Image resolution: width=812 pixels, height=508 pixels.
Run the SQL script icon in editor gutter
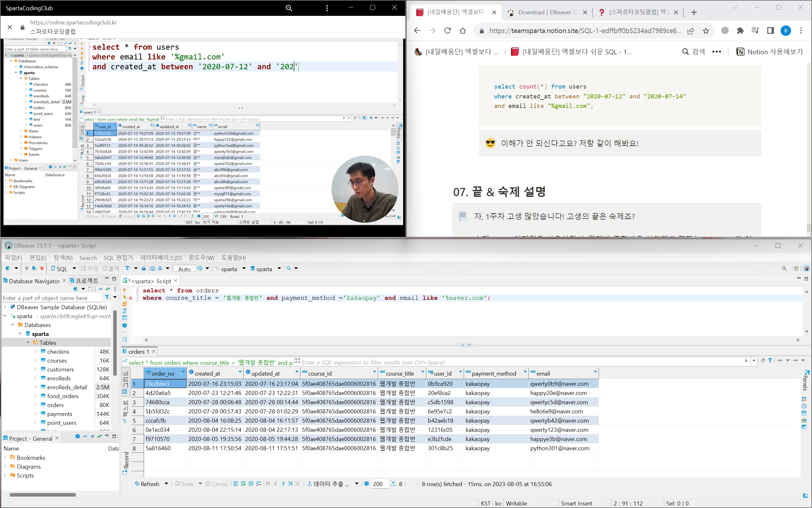(x=125, y=304)
